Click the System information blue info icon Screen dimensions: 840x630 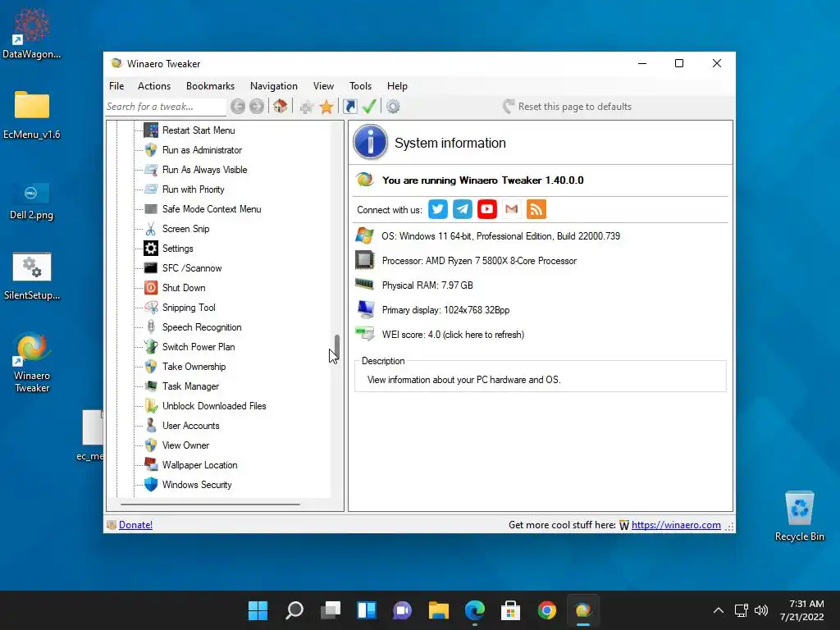point(370,143)
